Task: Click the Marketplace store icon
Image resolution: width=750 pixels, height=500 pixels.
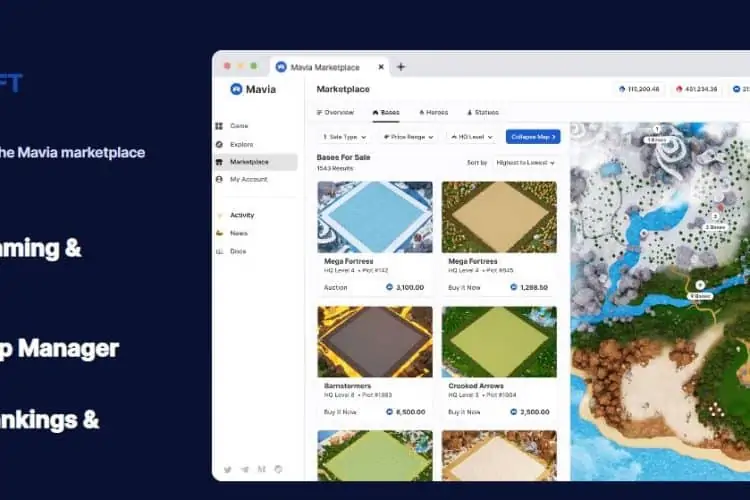Action: pos(219,162)
